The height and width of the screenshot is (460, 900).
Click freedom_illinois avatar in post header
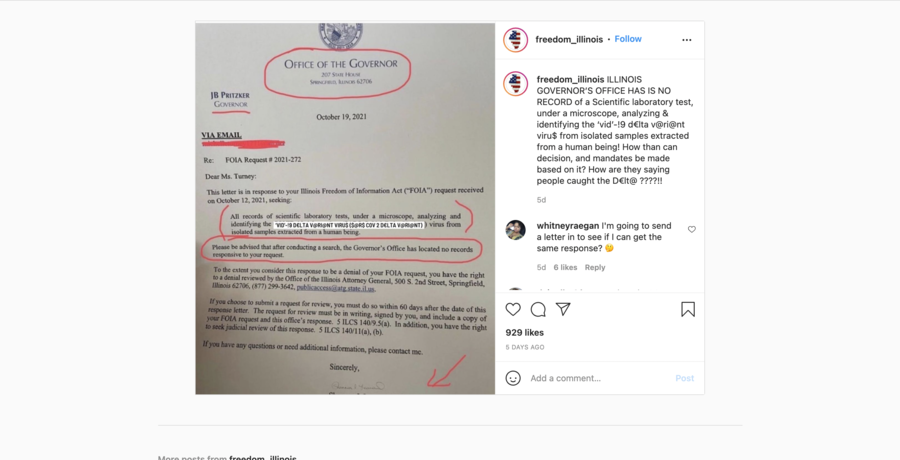point(515,40)
